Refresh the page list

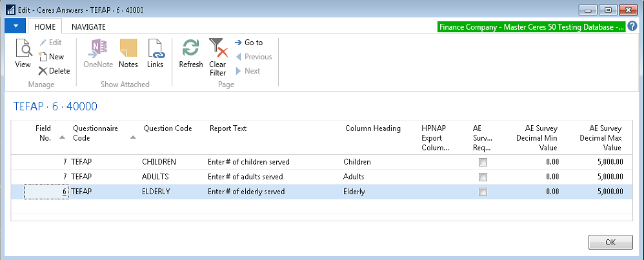(190, 53)
